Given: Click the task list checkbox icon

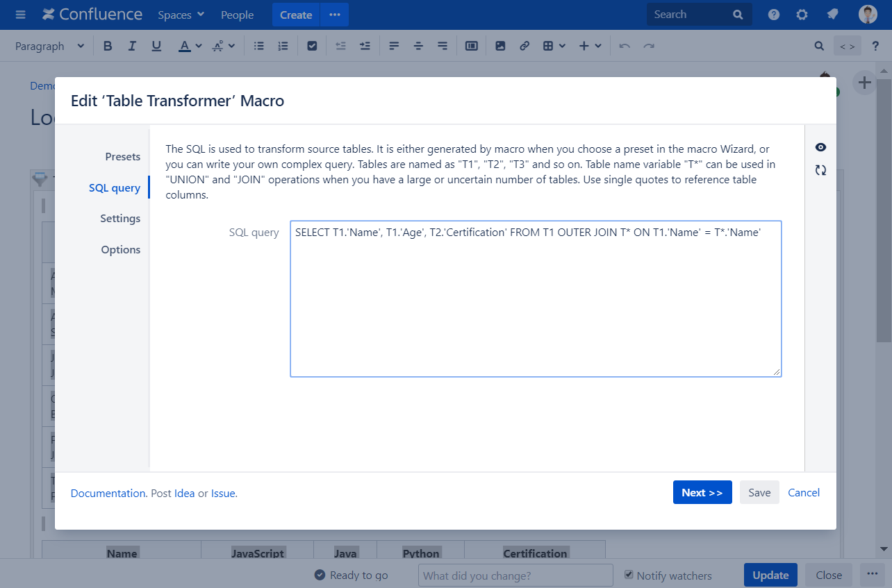Looking at the screenshot, I should tap(312, 46).
